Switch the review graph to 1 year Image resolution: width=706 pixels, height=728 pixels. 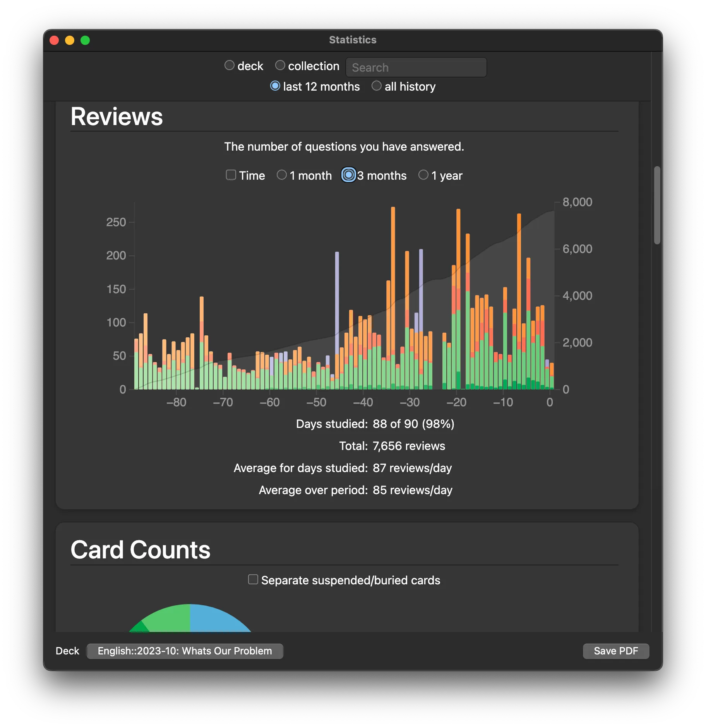click(x=423, y=175)
